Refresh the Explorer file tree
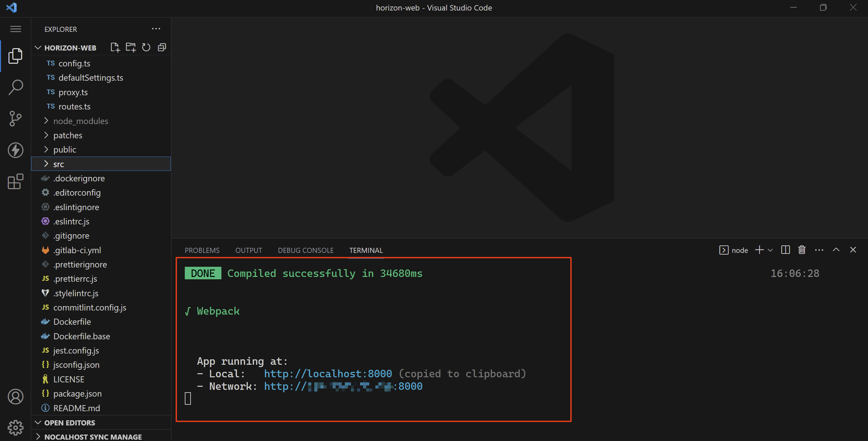This screenshot has width=868, height=441. [146, 47]
